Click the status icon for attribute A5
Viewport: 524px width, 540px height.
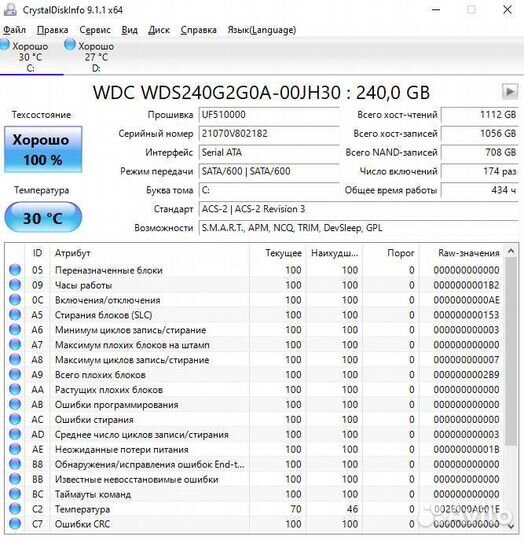(15, 314)
